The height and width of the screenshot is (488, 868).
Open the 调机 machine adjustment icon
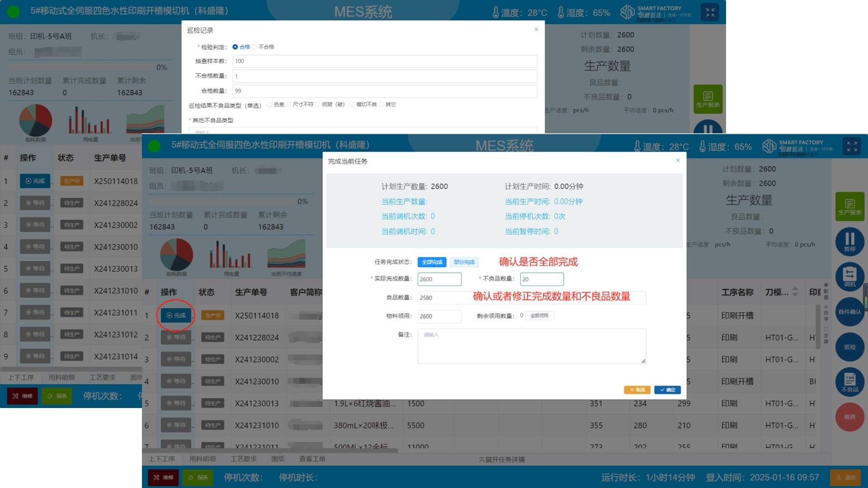(849, 276)
